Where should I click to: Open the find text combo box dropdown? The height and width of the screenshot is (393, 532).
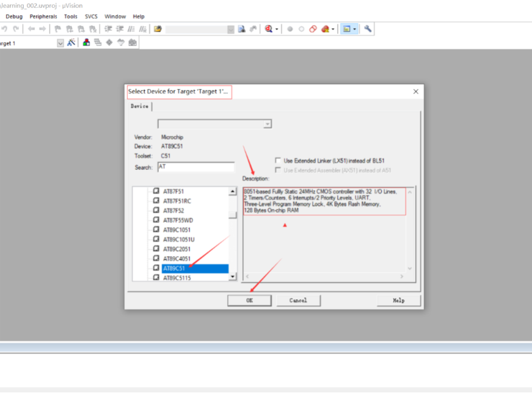coord(231,29)
